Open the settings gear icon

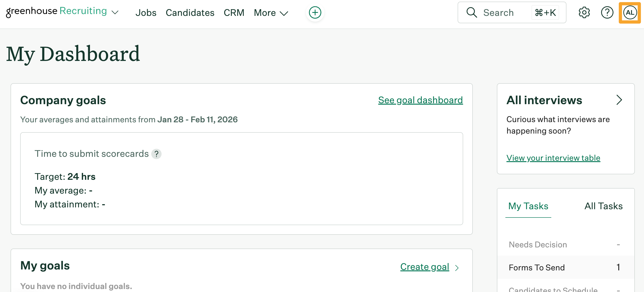584,12
